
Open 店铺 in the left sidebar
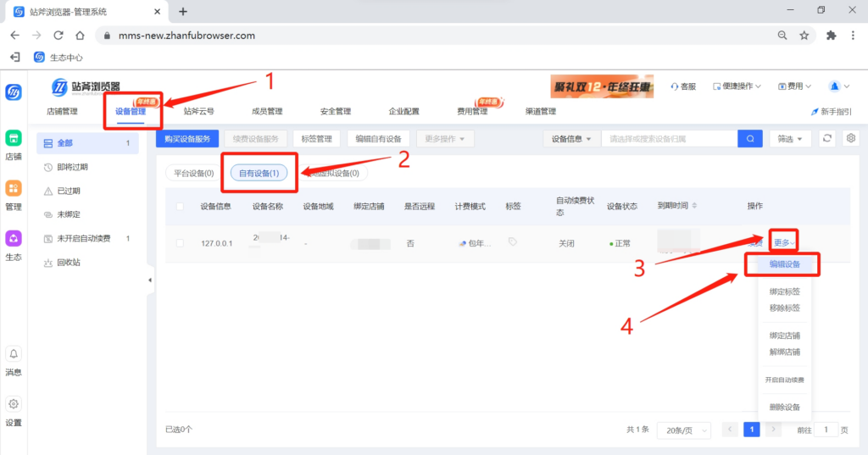[14, 146]
